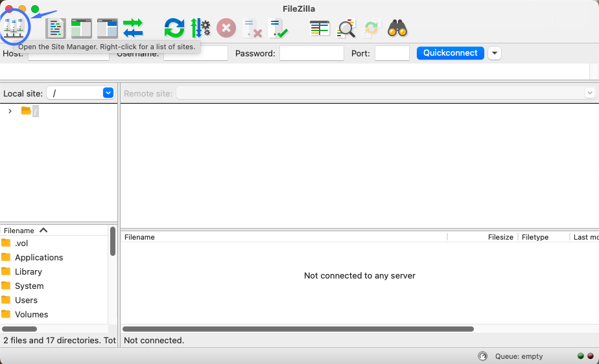599x364 pixels.
Task: Open the directory listing filters dialog
Action: tap(320, 28)
